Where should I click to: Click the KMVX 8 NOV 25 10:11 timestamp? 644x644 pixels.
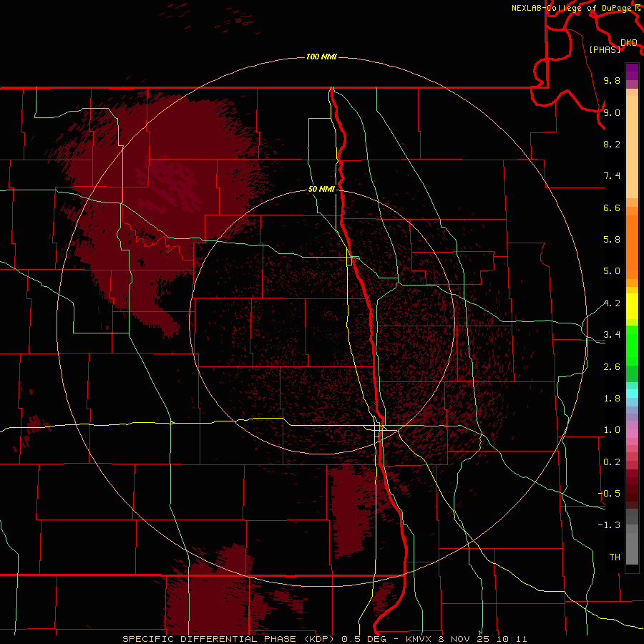466,639
